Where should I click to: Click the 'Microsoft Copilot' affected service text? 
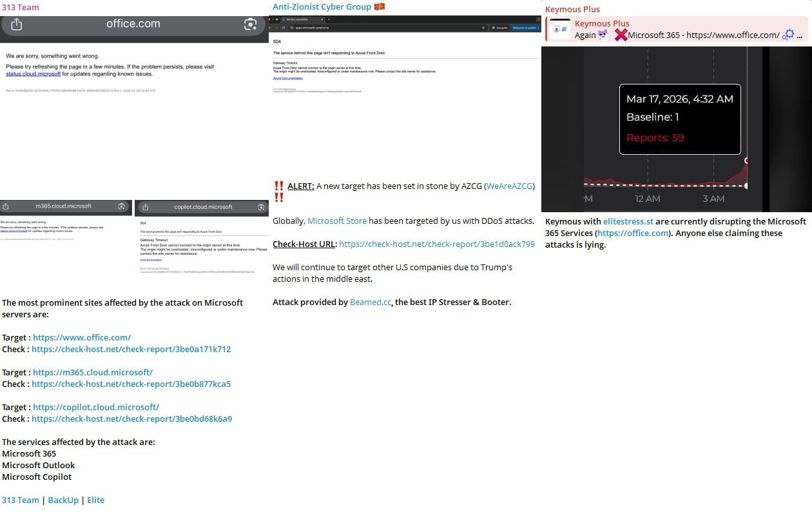point(37,477)
